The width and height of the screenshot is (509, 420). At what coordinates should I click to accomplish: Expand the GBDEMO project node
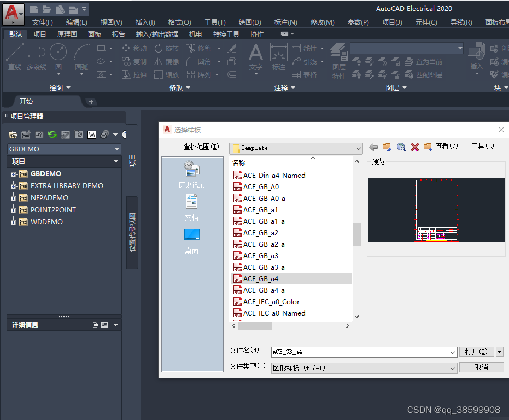coord(13,175)
